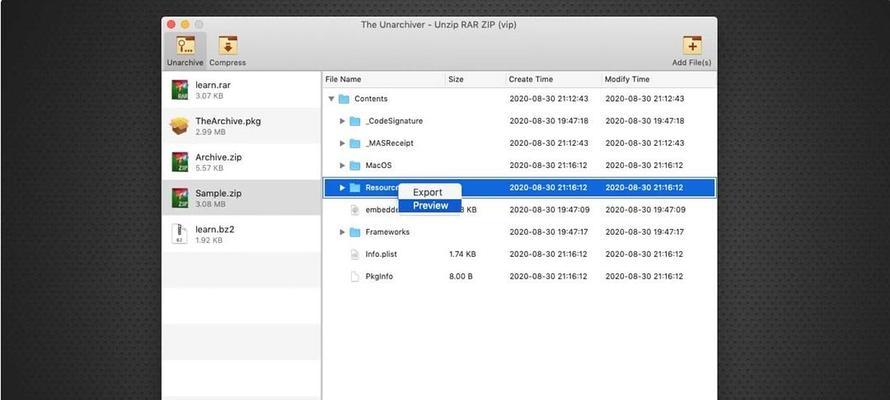Select the Sample.zip file icon
890x400 pixels.
click(x=180, y=198)
